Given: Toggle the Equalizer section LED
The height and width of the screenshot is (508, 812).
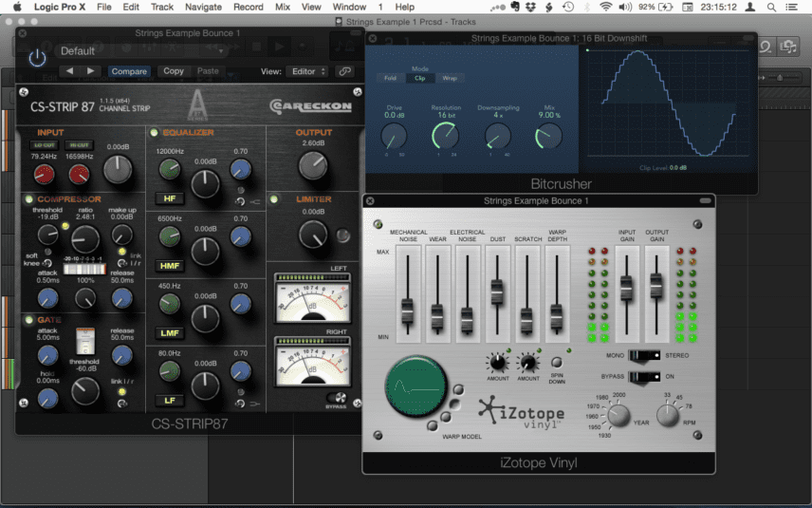Looking at the screenshot, I should (154, 133).
